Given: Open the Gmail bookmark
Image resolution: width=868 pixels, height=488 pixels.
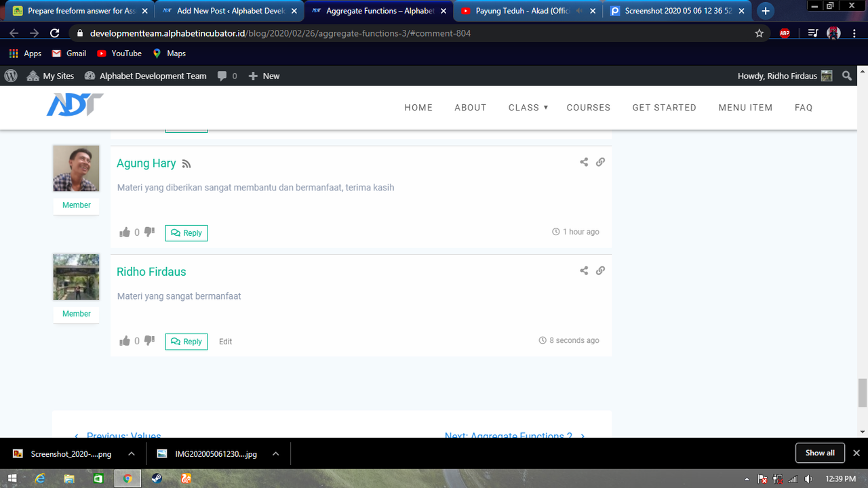Looking at the screenshot, I should click(x=69, y=54).
